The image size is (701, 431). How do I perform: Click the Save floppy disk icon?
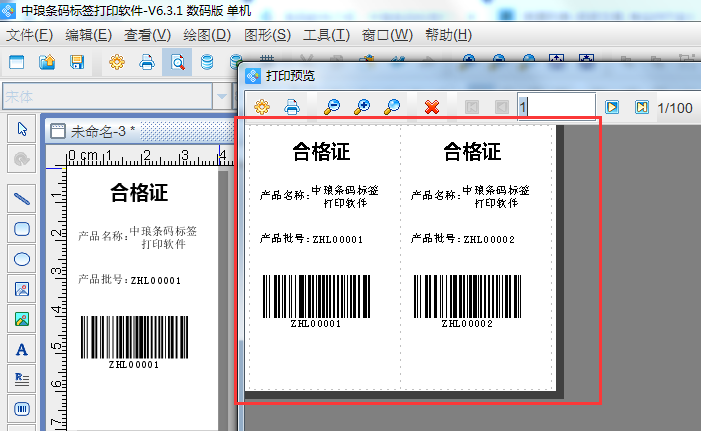pos(76,63)
